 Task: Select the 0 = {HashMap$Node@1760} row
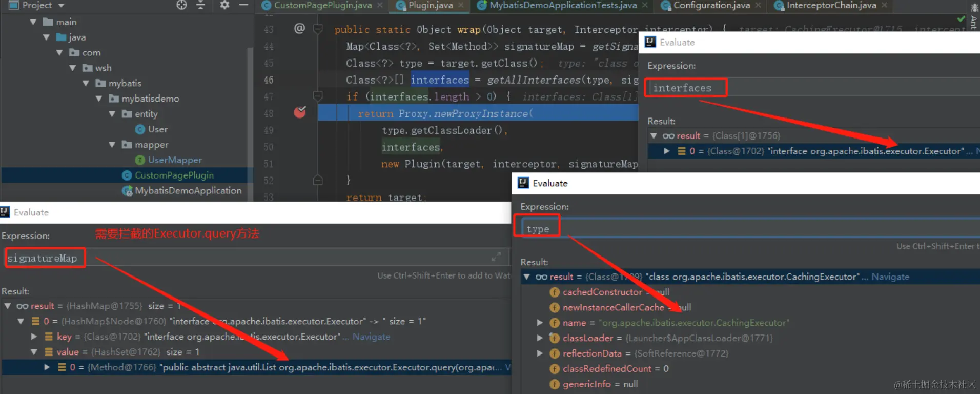click(235, 322)
